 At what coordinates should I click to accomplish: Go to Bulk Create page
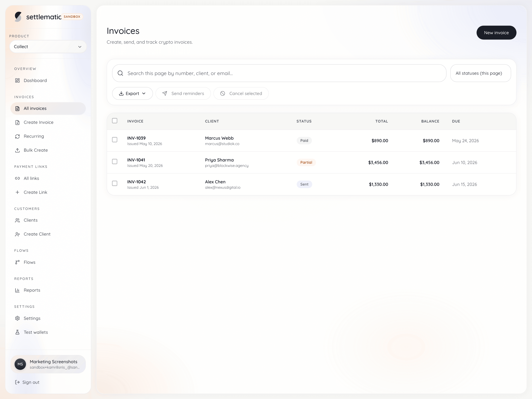pos(48,150)
